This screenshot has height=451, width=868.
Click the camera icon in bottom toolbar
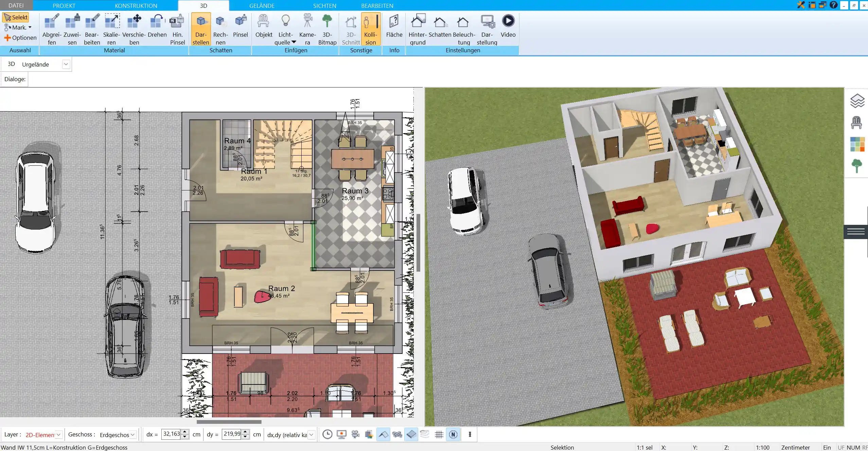(355, 434)
